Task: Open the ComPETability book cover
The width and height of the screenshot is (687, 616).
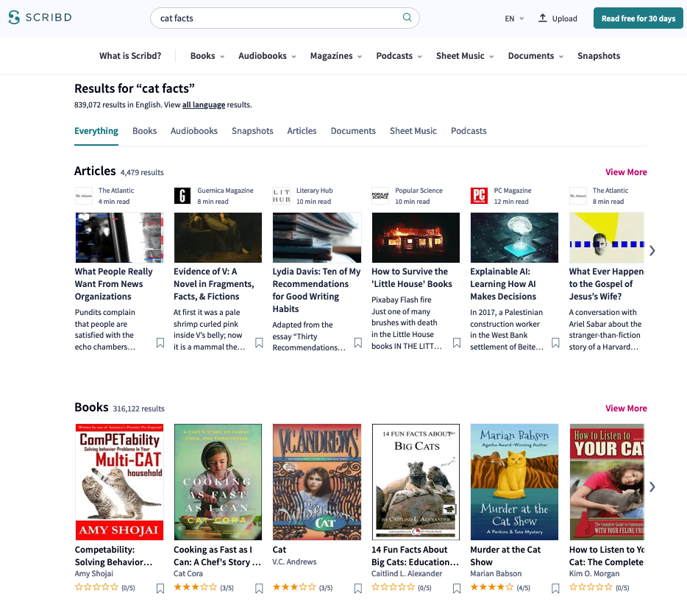Action: point(119,482)
